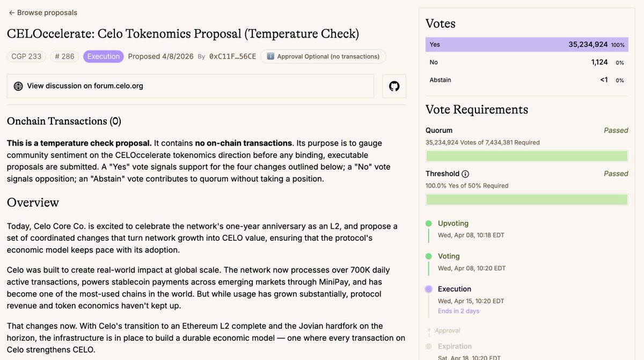
Task: Click 'Wed, Apr 08, 10:18 EDT' upvoting date
Action: click(471, 235)
